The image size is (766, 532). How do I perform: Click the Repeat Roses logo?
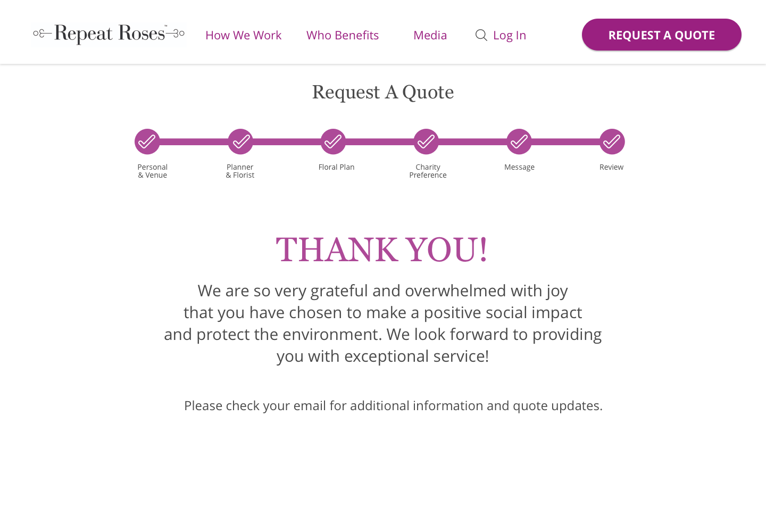(109, 35)
